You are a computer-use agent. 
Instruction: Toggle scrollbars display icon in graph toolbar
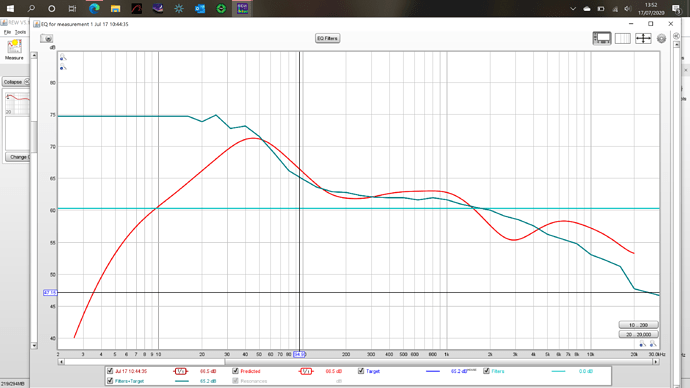tap(602, 39)
